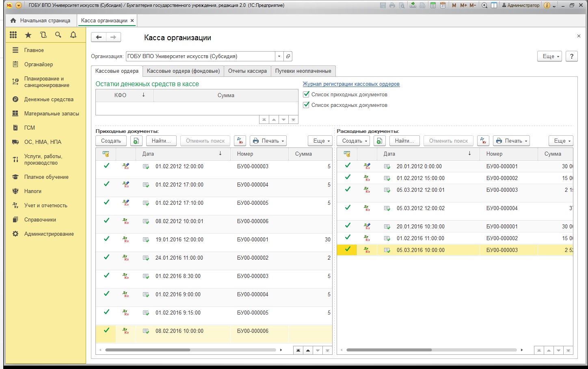Click Отменить поиск in Расходные документы

pyautogui.click(x=448, y=141)
